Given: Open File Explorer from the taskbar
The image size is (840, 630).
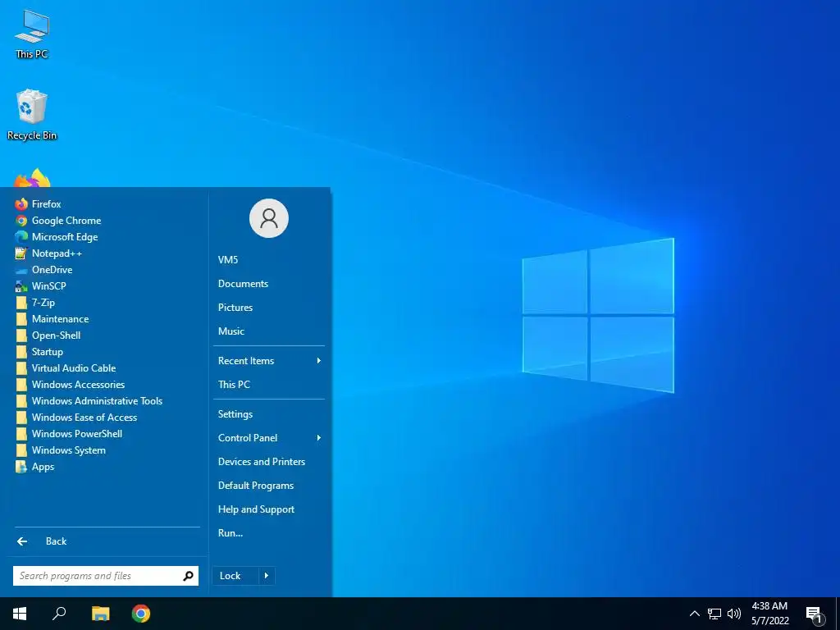Looking at the screenshot, I should 100,614.
